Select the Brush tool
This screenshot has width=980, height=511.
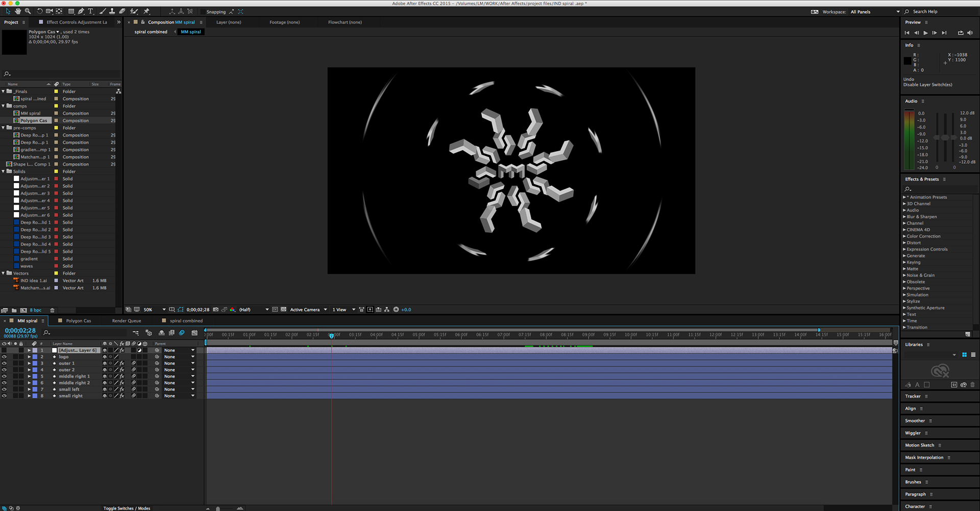coord(103,11)
